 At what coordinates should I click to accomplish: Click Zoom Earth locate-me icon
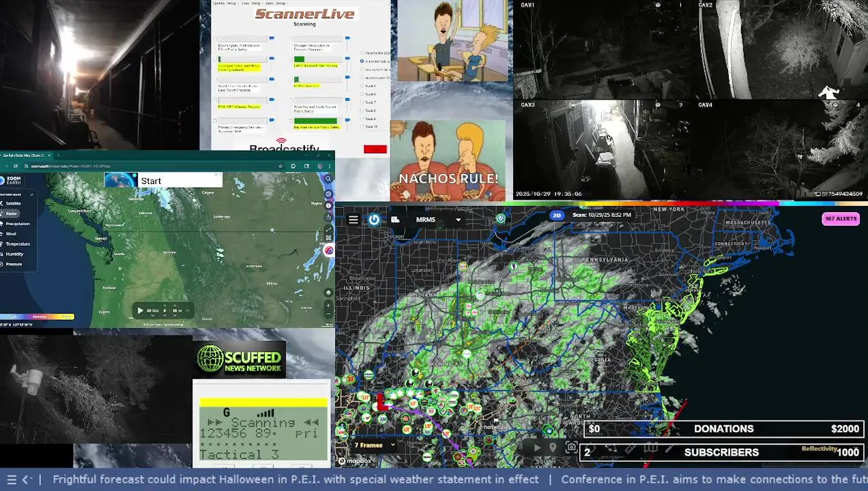coord(328,293)
